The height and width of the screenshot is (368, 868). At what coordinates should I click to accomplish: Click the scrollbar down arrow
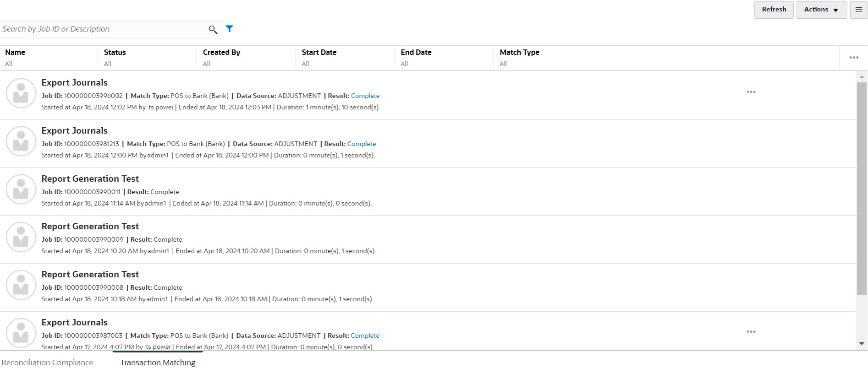pos(862,344)
